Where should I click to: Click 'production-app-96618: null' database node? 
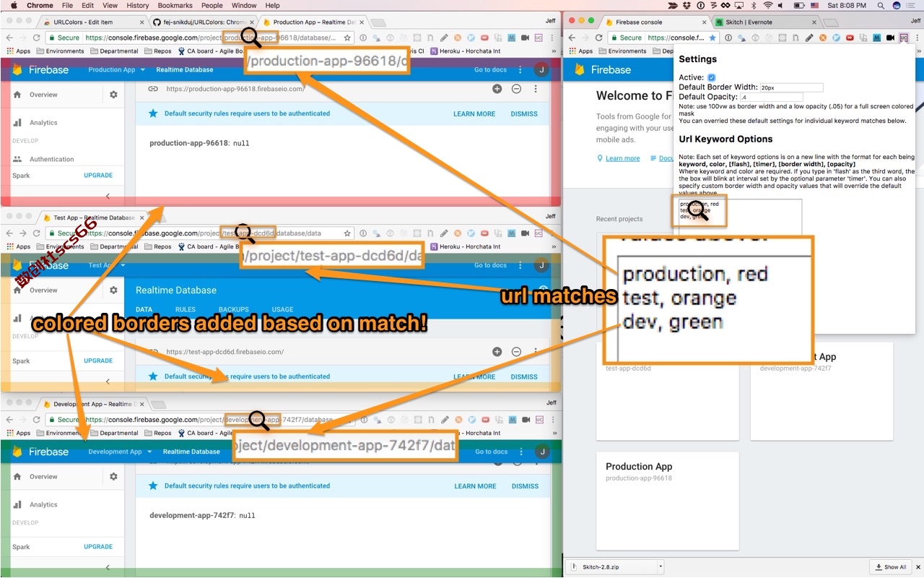click(x=199, y=143)
